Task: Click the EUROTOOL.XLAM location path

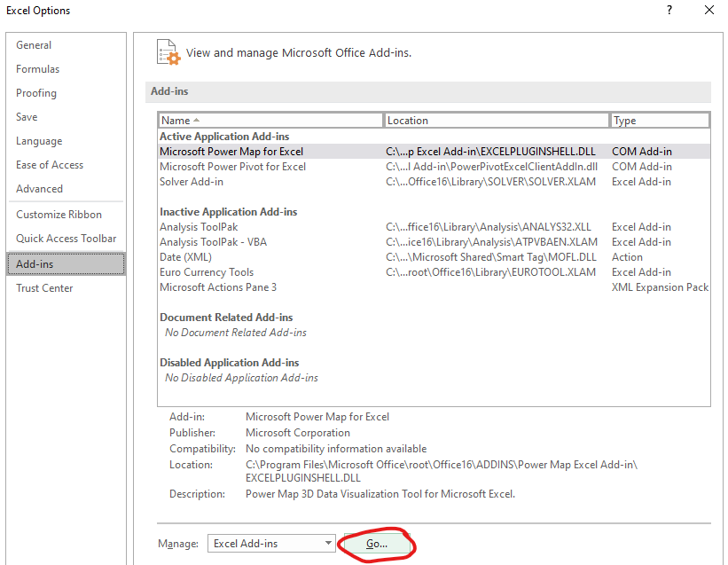Action: click(x=490, y=272)
